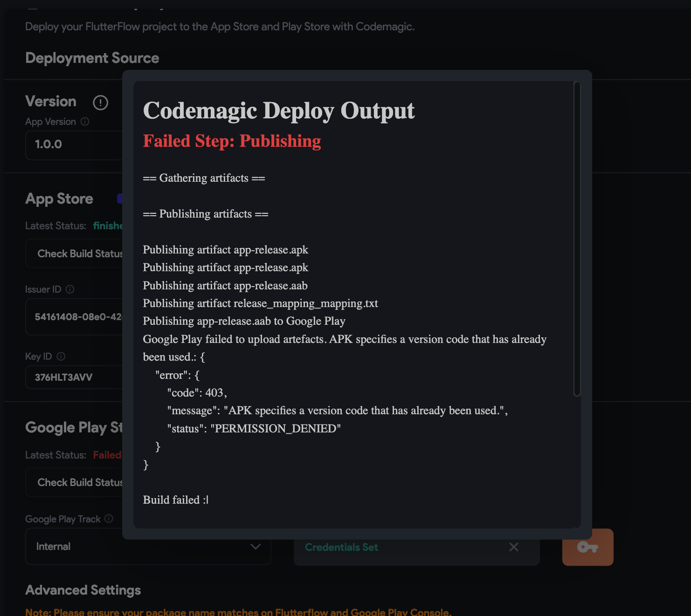Collapse the Deployment Source section

92,58
